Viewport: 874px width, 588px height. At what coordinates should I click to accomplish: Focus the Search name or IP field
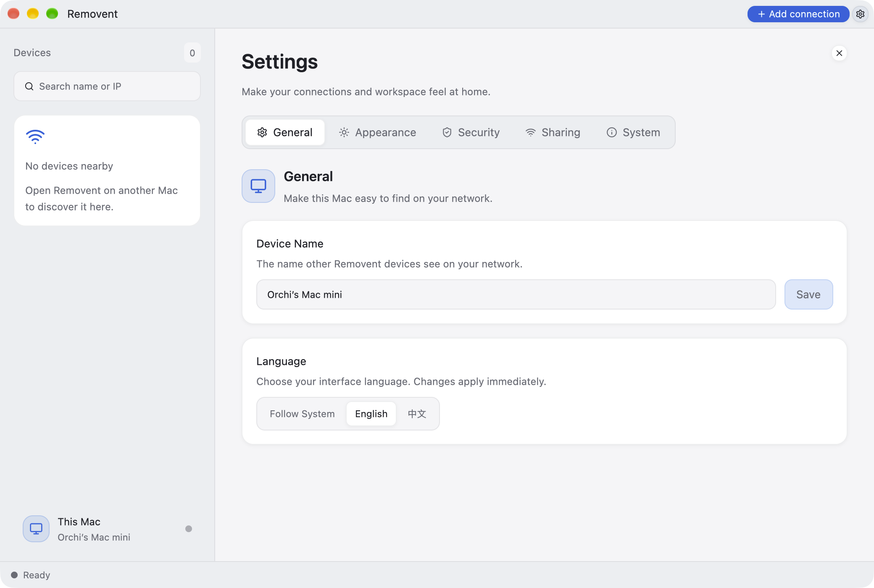(107, 86)
